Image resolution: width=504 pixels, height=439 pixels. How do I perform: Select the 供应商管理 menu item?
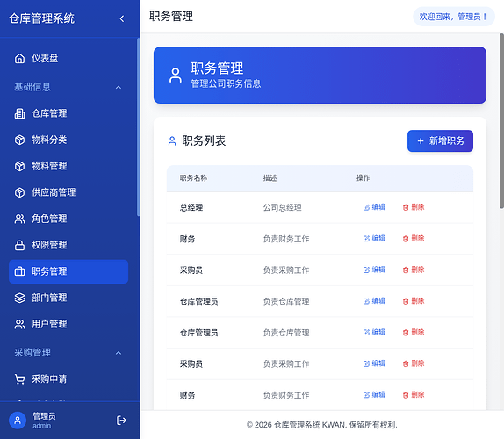[x=68, y=192]
